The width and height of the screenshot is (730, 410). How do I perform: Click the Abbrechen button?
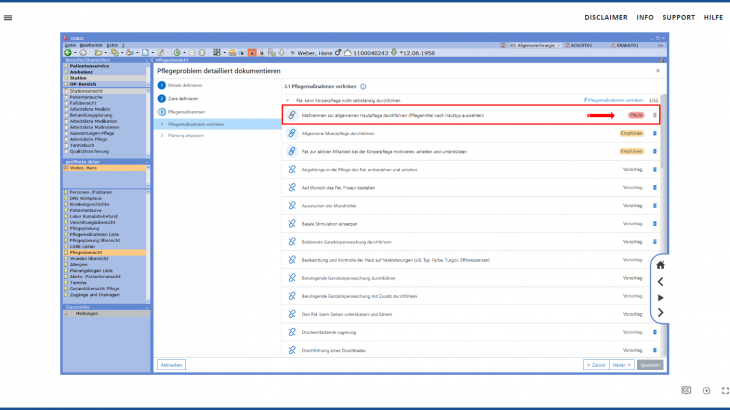click(172, 365)
